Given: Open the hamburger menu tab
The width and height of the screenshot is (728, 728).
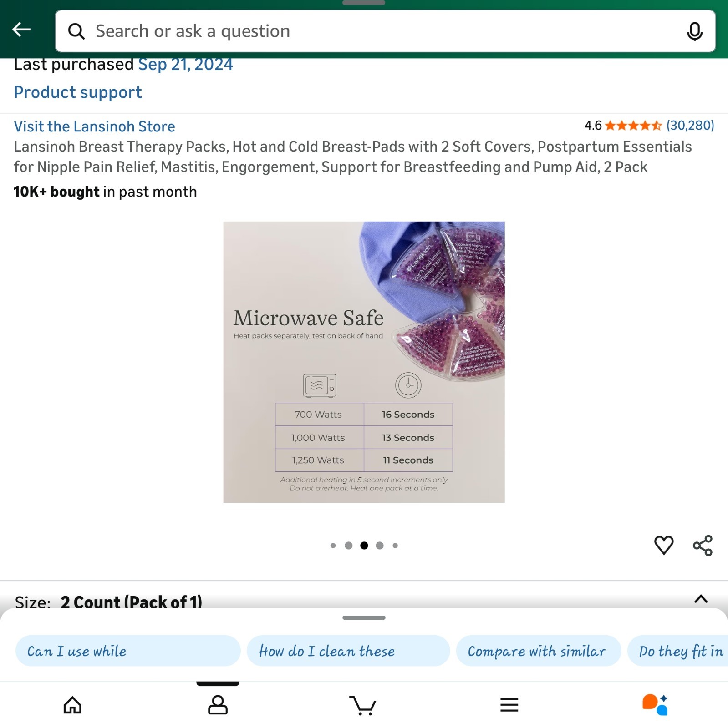Looking at the screenshot, I should pyautogui.click(x=509, y=705).
